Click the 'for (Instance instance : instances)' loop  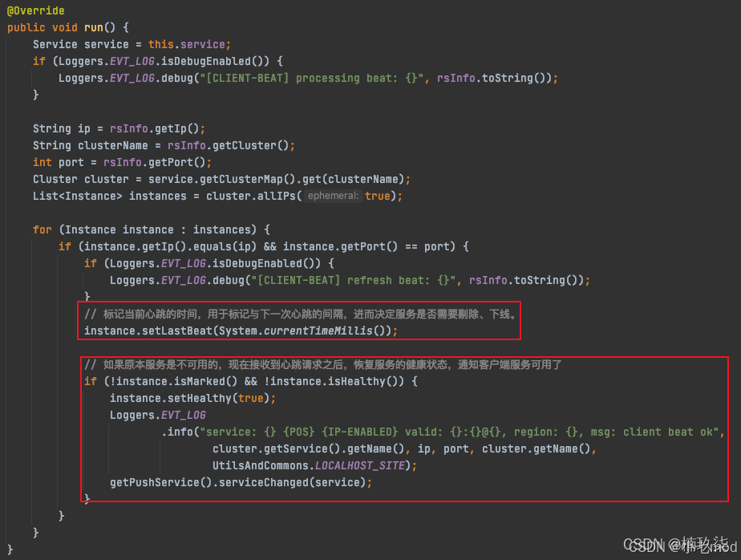[144, 230]
